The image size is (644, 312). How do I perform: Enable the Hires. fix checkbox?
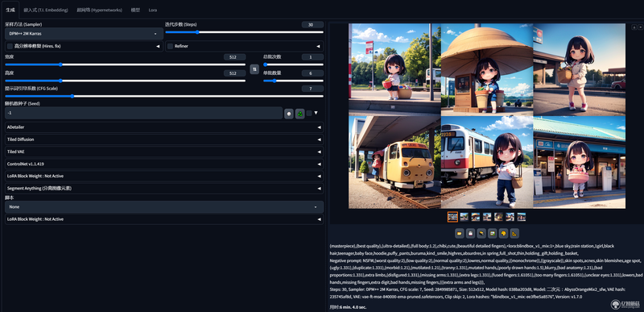click(x=10, y=46)
